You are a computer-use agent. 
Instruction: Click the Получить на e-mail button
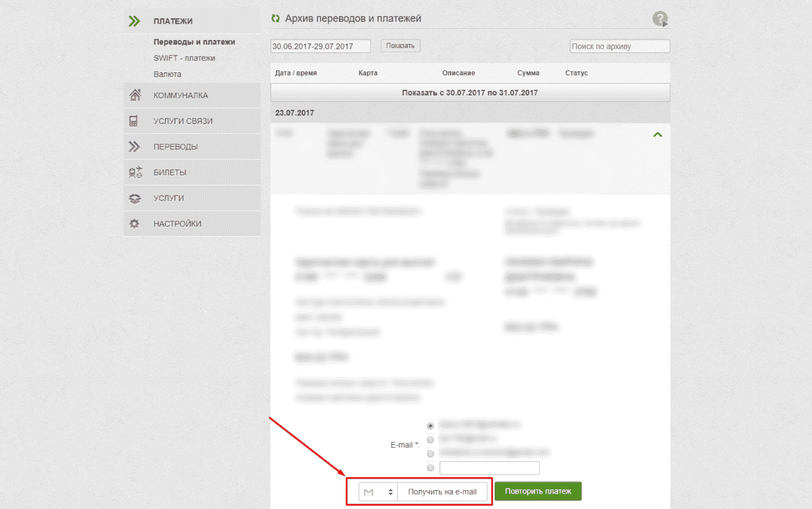coord(442,492)
